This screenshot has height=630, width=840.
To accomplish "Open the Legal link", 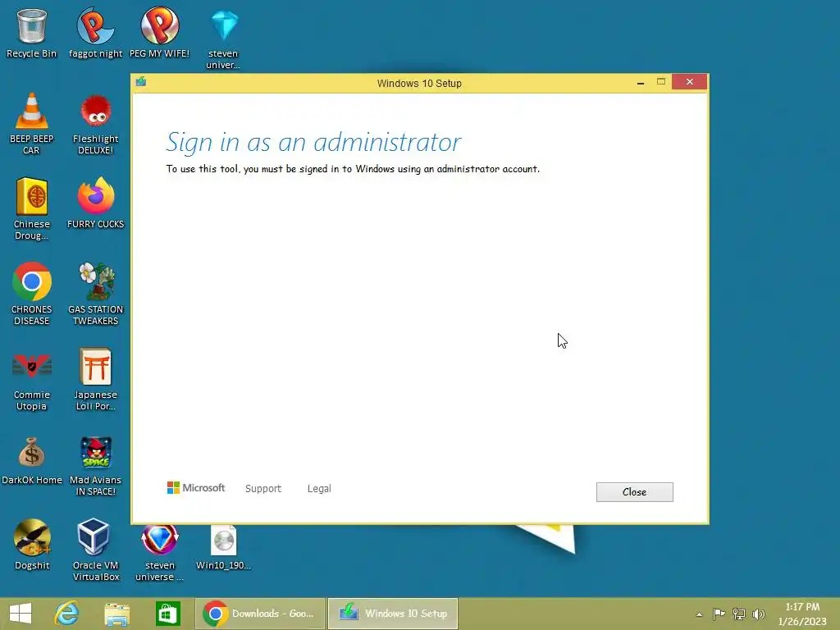I will [x=319, y=489].
